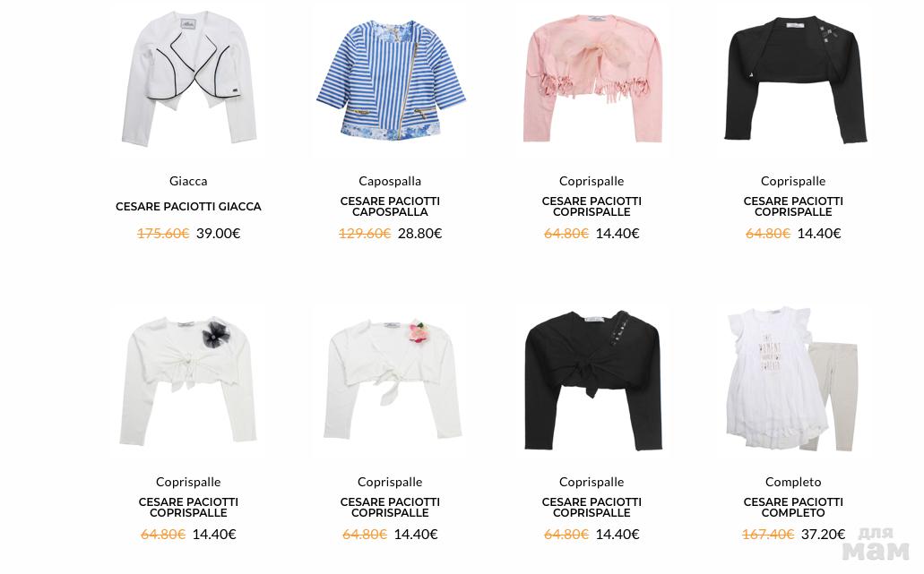The width and height of the screenshot is (924, 574).
Task: Select the black bolero image in top row
Action: pyautogui.click(x=794, y=80)
